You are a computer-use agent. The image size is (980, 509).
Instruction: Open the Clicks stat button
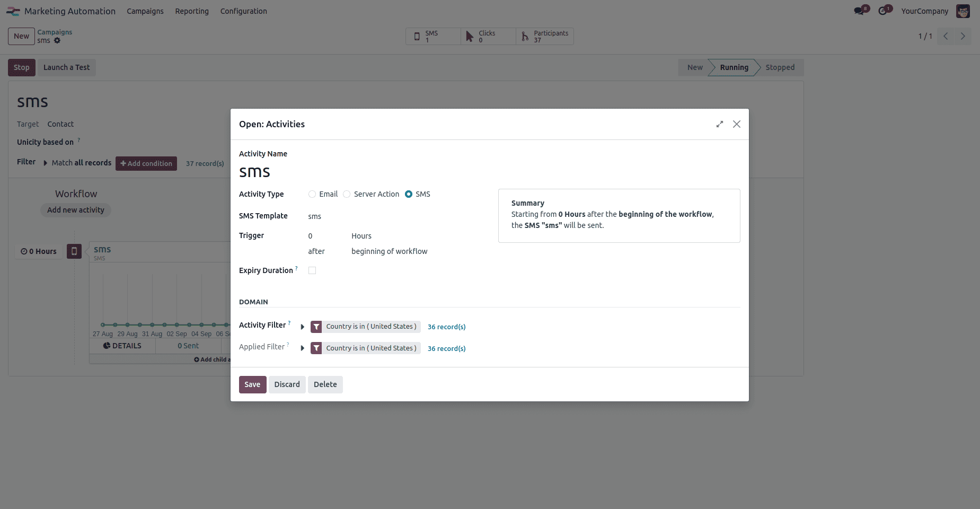(x=488, y=36)
